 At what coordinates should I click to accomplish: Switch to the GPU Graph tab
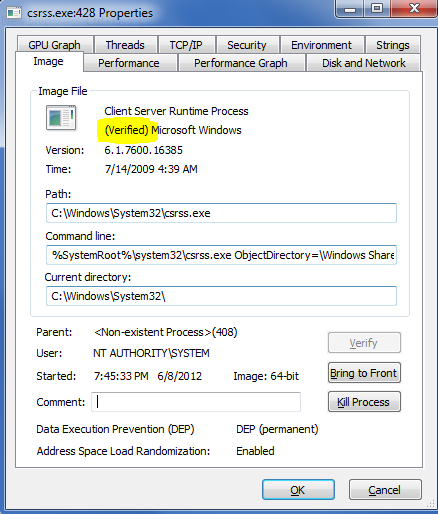point(54,45)
